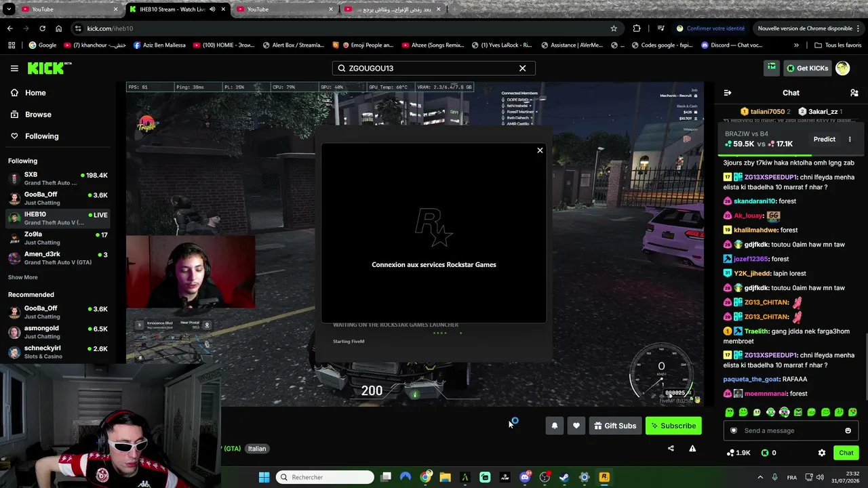Screen dimensions: 868x488
Task: Click the Subscribe button
Action: [673, 426]
